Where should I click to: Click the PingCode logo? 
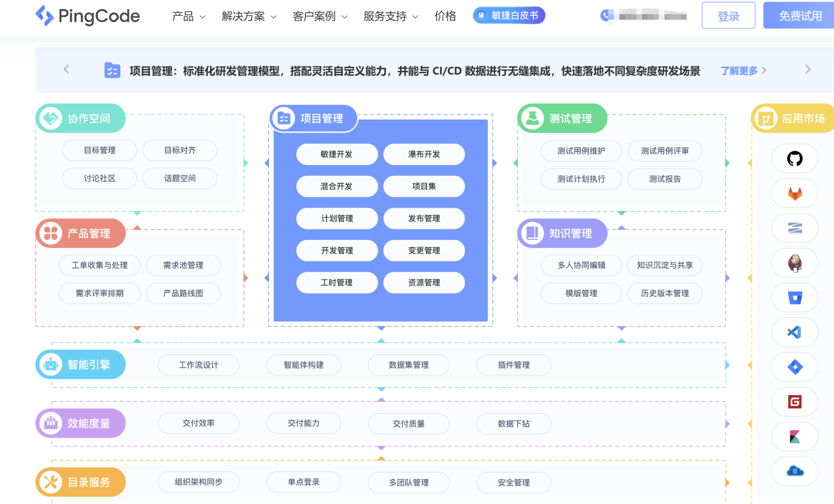87,16
